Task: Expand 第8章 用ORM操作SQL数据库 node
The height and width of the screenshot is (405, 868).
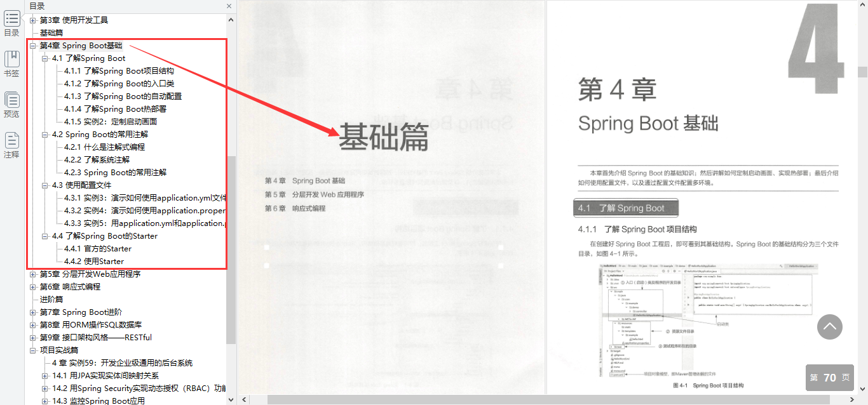Action: tap(33, 325)
